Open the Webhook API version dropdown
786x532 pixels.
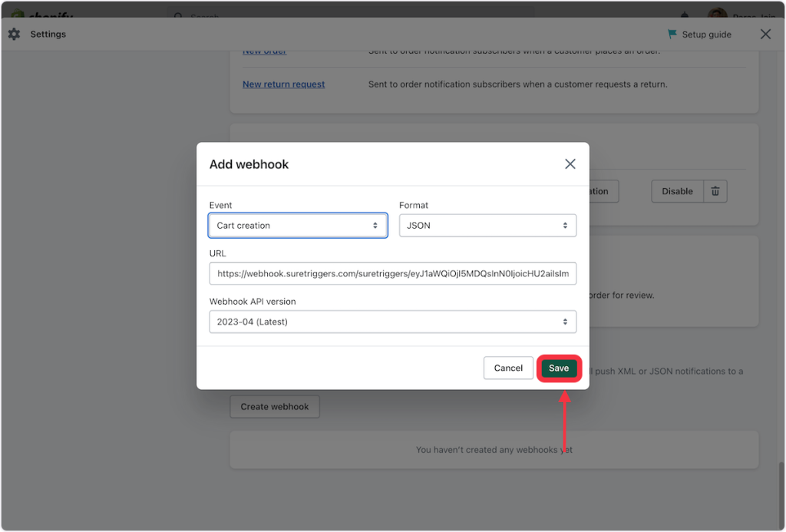pyautogui.click(x=392, y=322)
